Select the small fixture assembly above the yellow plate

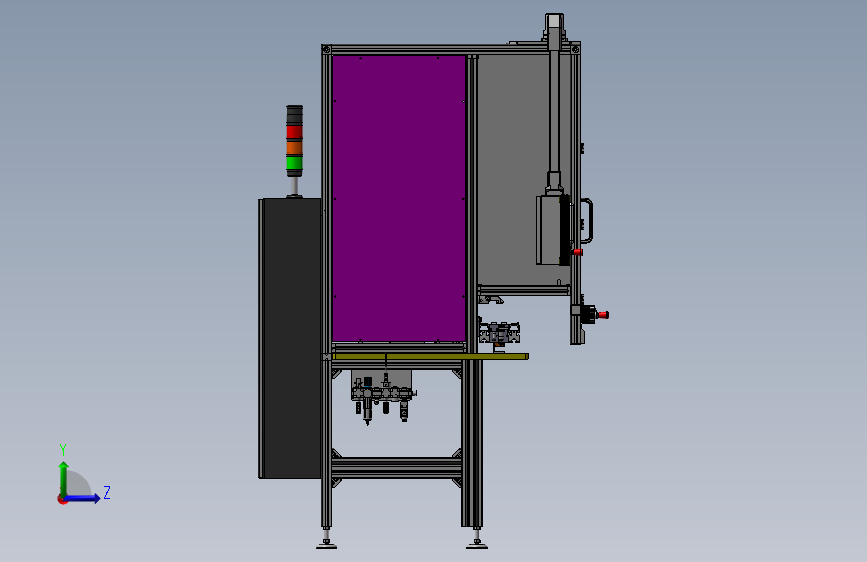tap(499, 334)
